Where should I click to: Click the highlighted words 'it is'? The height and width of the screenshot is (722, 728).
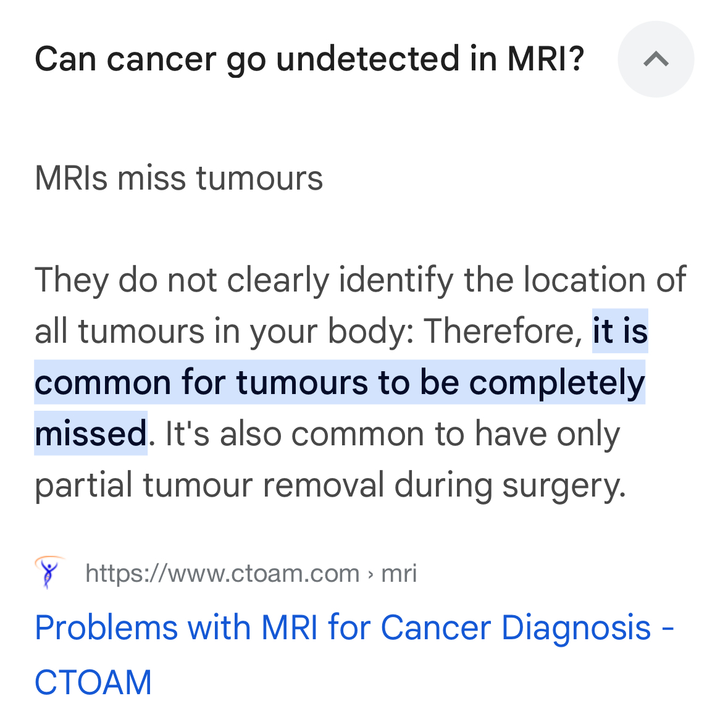pyautogui.click(x=620, y=331)
